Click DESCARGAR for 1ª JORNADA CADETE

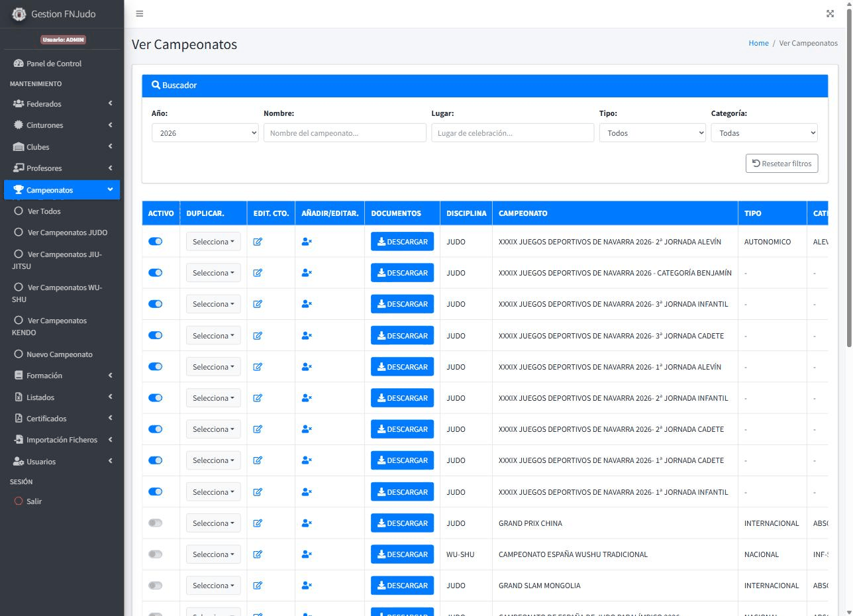pos(402,460)
